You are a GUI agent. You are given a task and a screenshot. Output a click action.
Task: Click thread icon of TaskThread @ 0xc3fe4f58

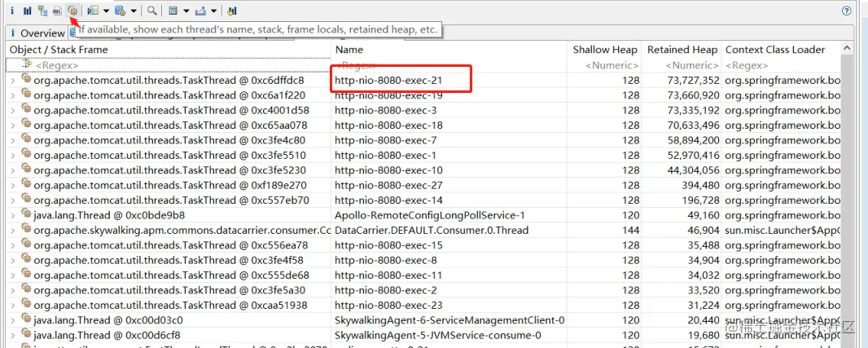tap(26, 259)
